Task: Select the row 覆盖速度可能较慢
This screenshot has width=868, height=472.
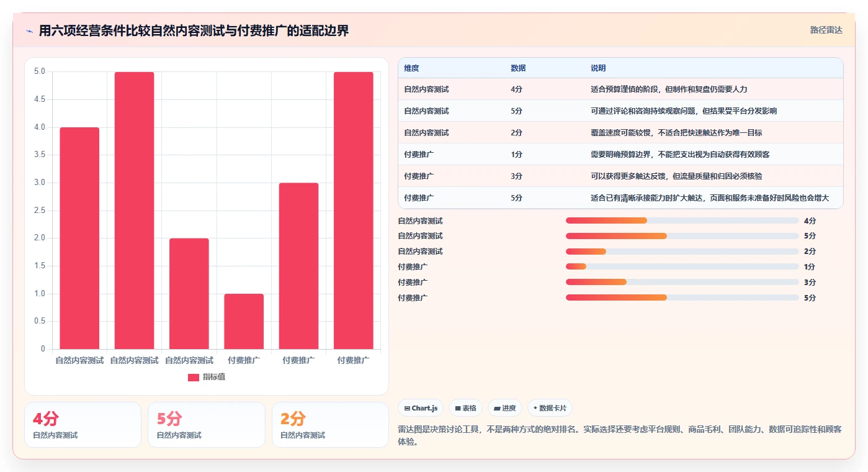Action: tap(620, 133)
